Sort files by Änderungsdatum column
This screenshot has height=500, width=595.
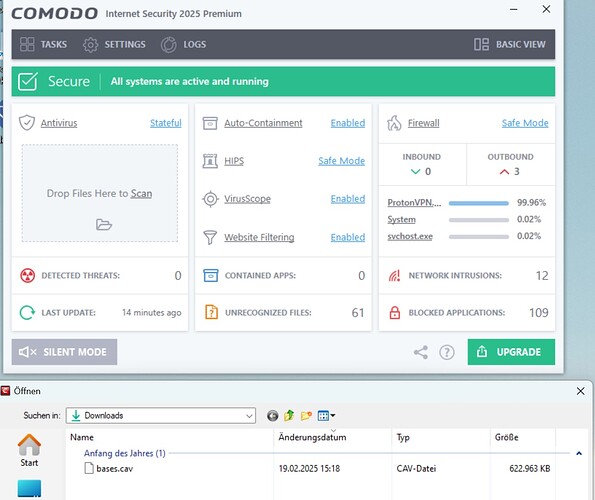pyautogui.click(x=312, y=437)
